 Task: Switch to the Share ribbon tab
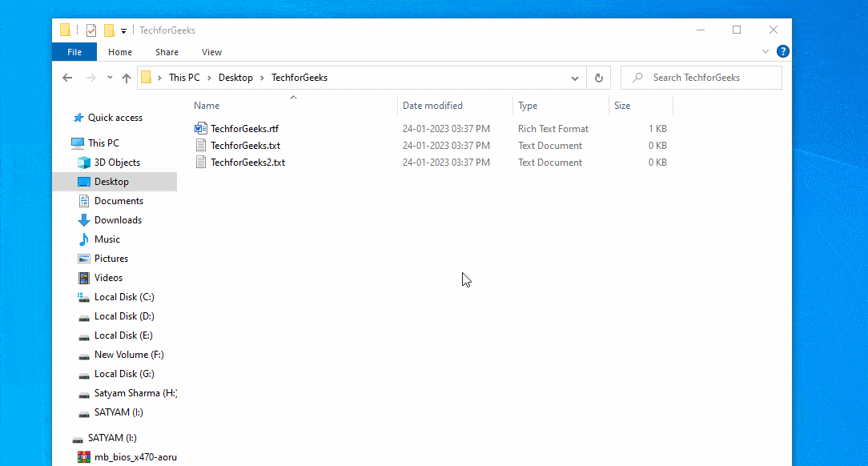pyautogui.click(x=167, y=52)
